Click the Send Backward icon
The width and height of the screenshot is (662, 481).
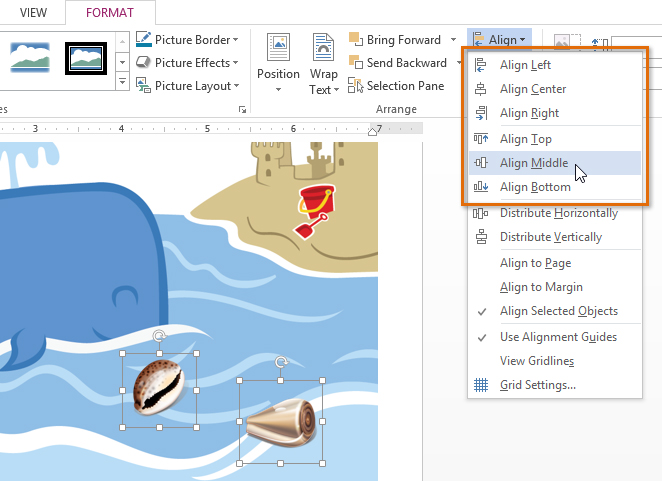(355, 62)
